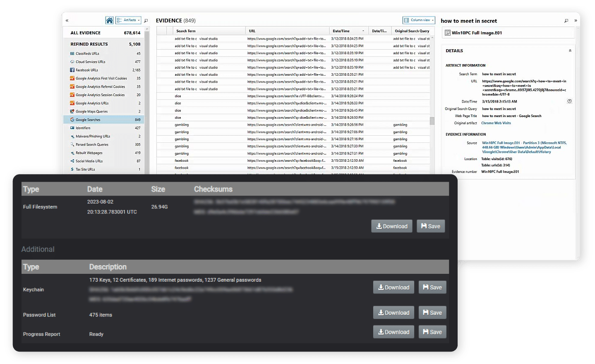Viewport: 595px width, 364px height.
Task: Click the Parsed Search Queries icon
Action: [x=72, y=145]
